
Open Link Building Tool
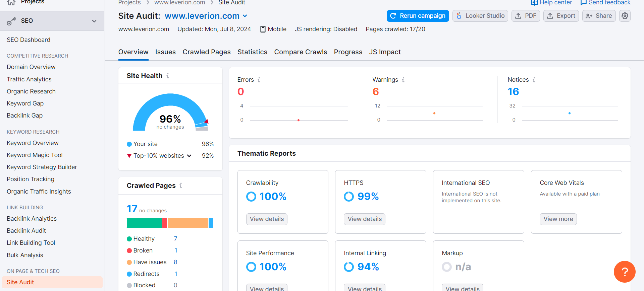click(31, 243)
